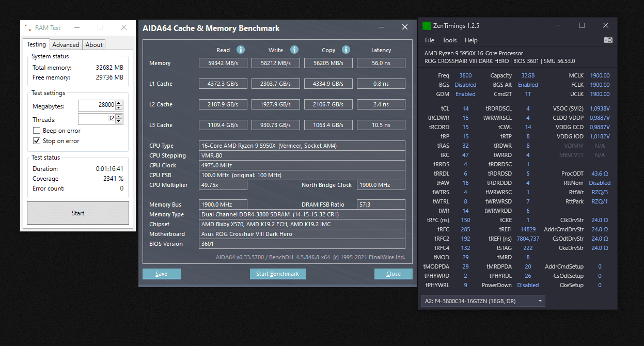Enable the Beep on error checkbox

click(x=37, y=131)
